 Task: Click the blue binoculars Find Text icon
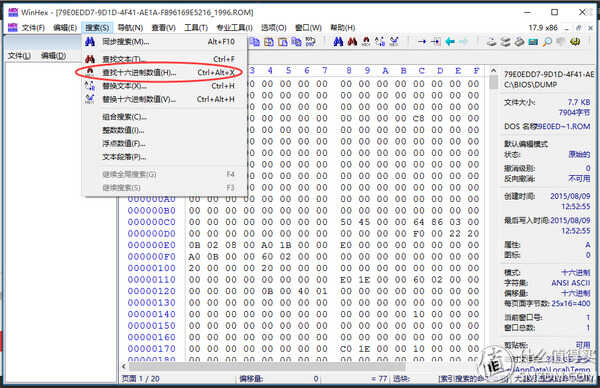point(338,42)
